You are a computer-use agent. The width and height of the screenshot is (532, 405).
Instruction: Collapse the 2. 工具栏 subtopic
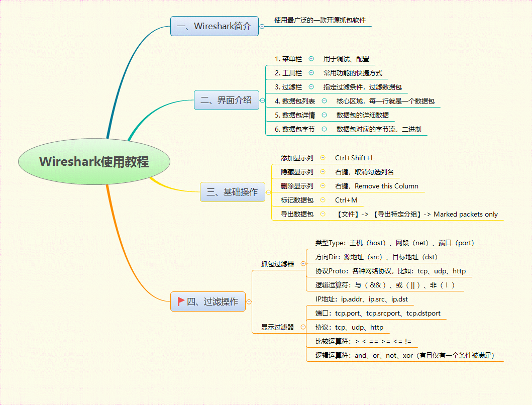(311, 73)
